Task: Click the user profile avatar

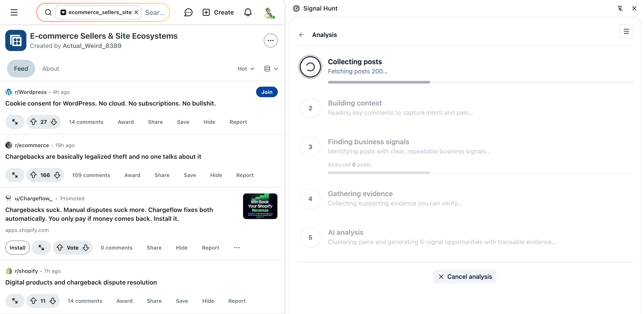Action: (269, 13)
